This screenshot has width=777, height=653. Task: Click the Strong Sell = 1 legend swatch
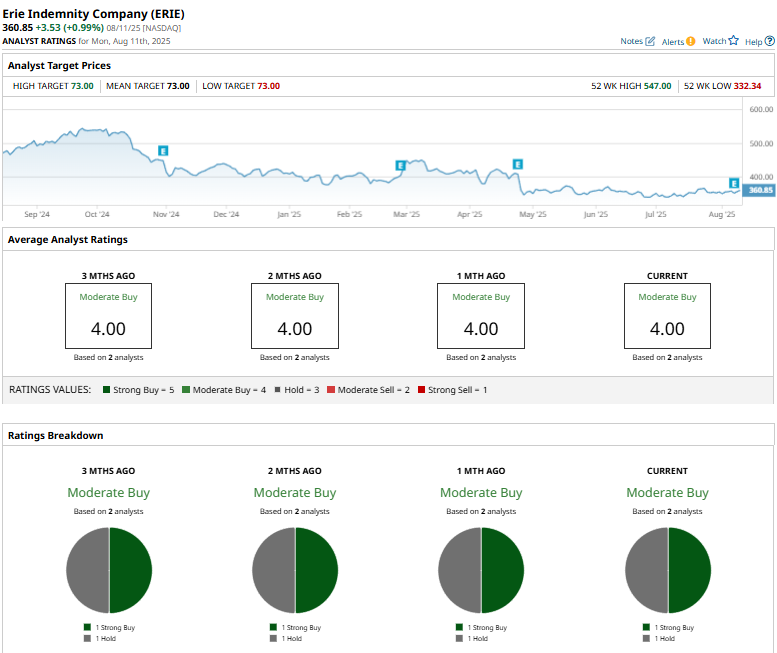421,389
